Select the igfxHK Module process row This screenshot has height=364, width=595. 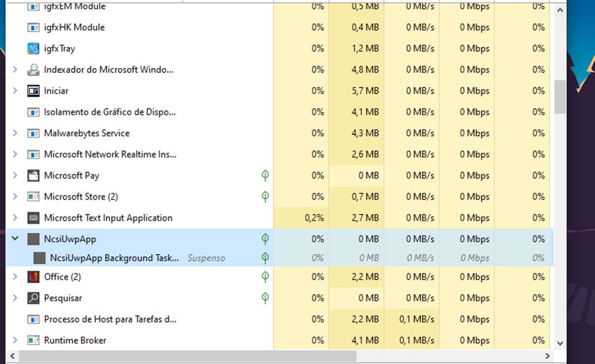(x=74, y=27)
